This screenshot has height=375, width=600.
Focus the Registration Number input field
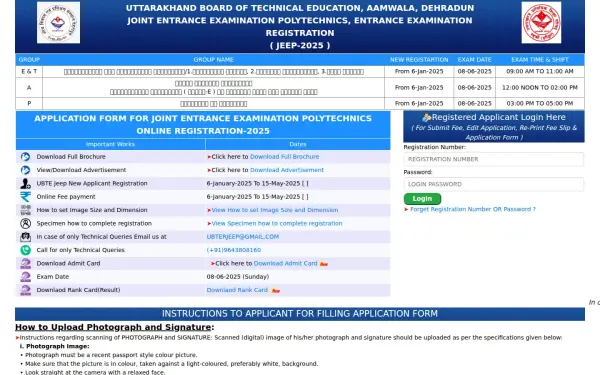[x=493, y=159]
